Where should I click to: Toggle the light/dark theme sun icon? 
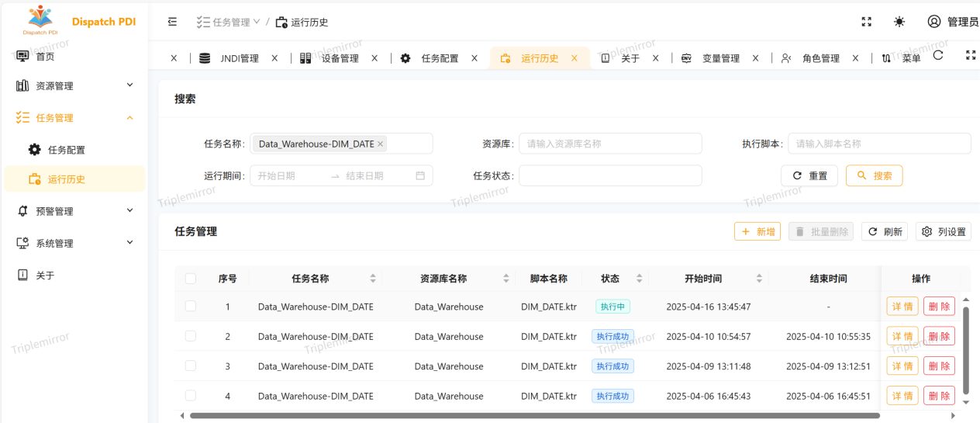(899, 22)
